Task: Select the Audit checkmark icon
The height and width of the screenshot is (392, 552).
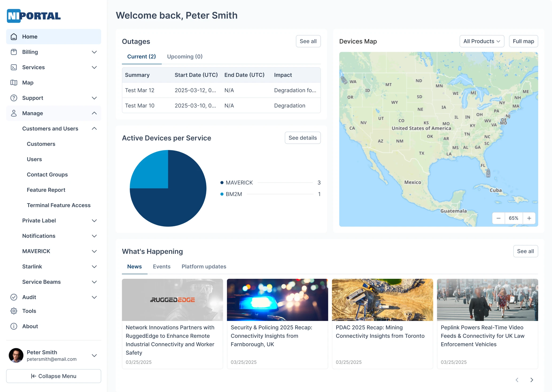Action: click(x=14, y=297)
